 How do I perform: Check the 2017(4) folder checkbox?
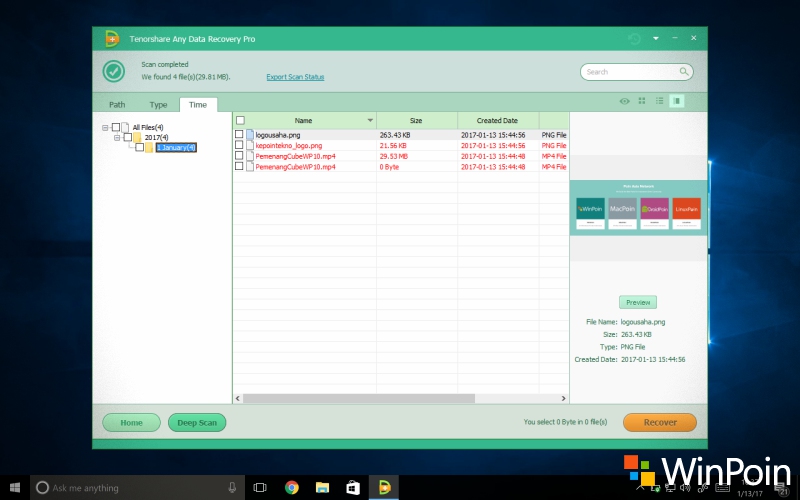[128, 137]
